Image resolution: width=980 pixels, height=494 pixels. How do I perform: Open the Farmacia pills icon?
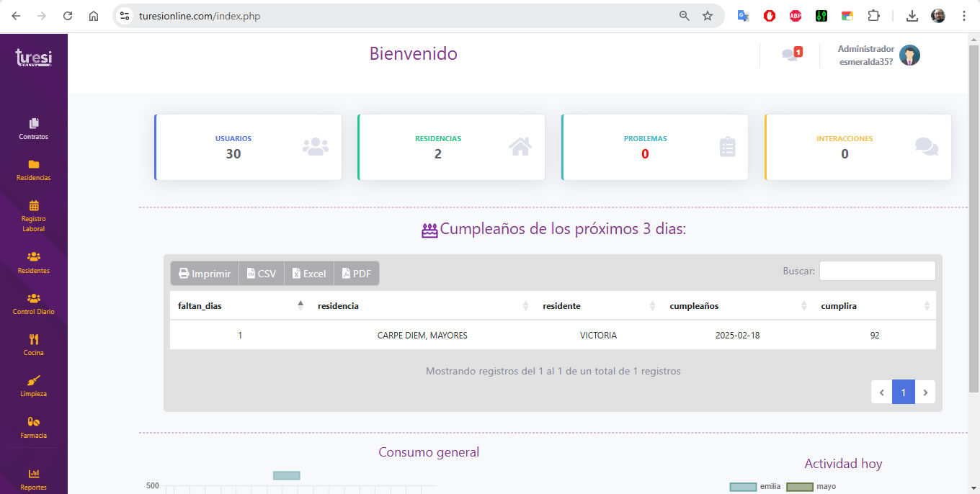point(34,422)
